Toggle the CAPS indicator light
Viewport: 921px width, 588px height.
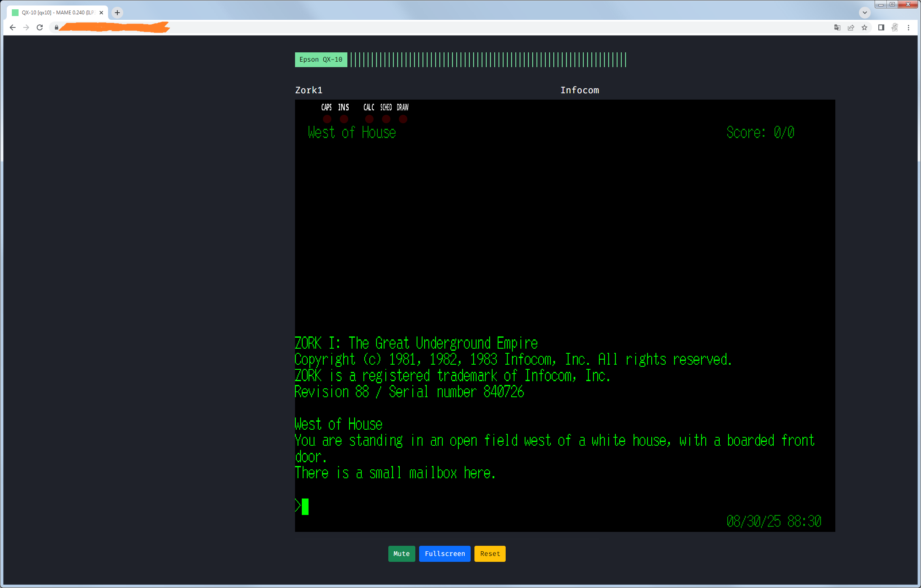[327, 119]
